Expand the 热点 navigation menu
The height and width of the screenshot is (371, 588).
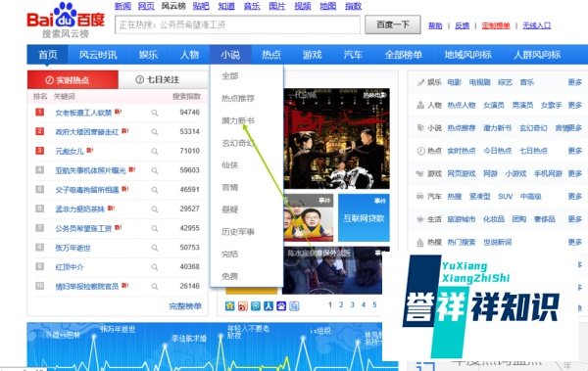(271, 55)
